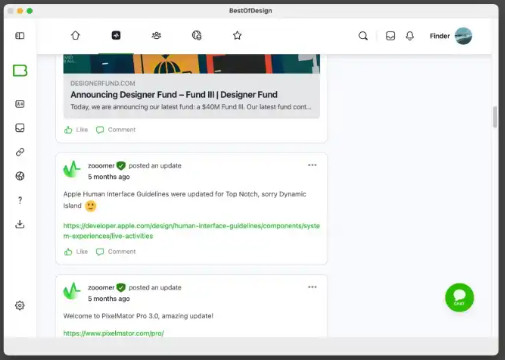Click zooomer avatar on Apple Guidelines post

(x=72, y=169)
